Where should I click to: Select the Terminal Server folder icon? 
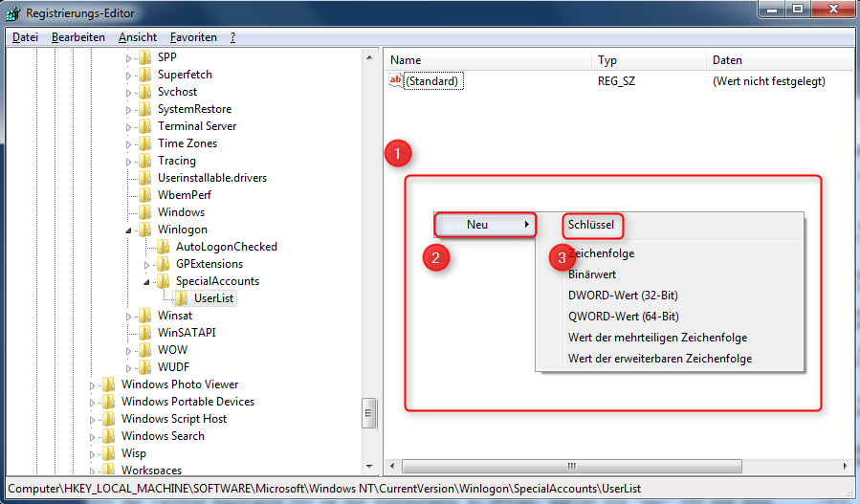point(144,126)
